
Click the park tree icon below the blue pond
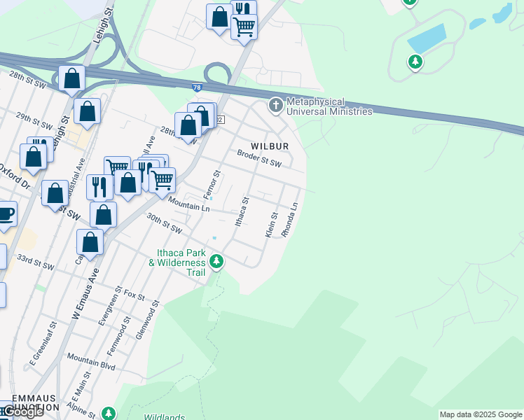(415, 62)
